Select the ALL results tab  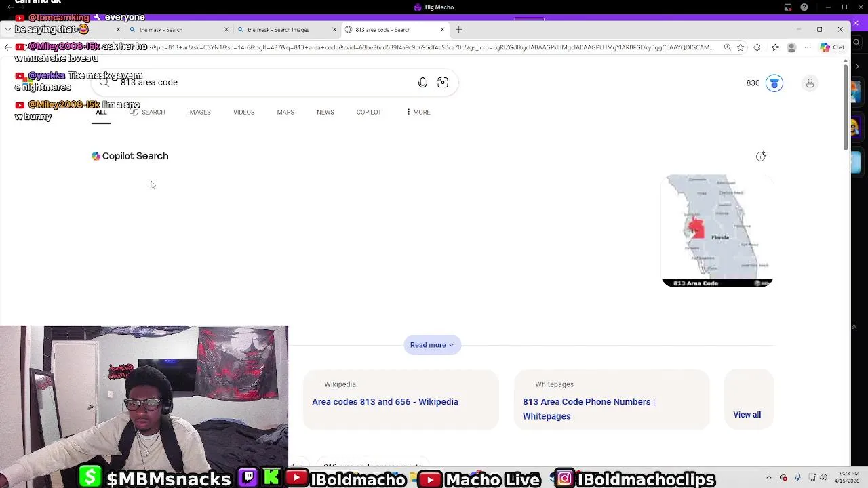pos(101,112)
